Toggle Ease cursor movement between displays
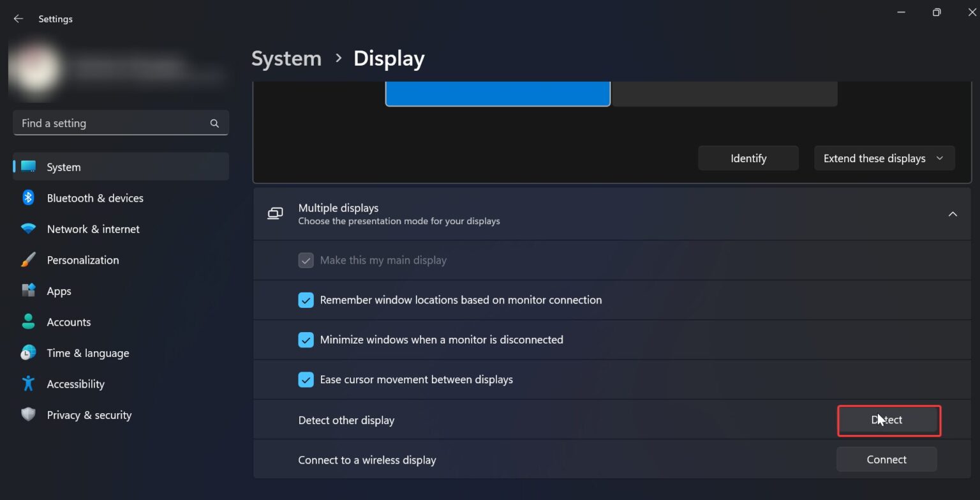The image size is (980, 500). pos(306,379)
